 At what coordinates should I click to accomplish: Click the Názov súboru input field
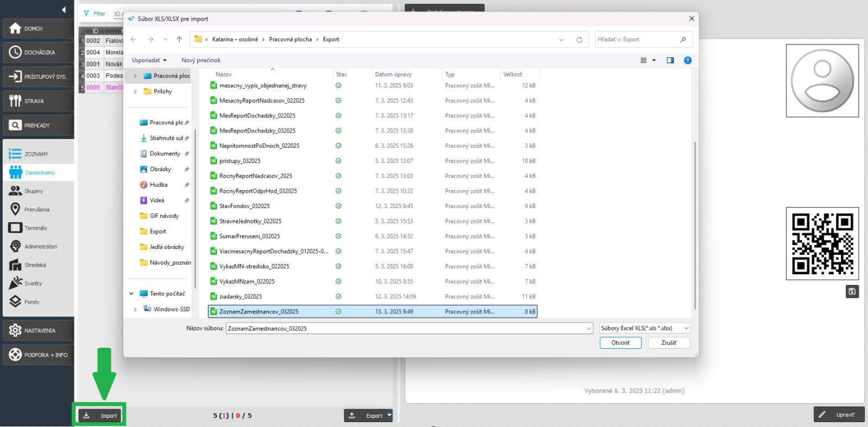pyautogui.click(x=407, y=328)
